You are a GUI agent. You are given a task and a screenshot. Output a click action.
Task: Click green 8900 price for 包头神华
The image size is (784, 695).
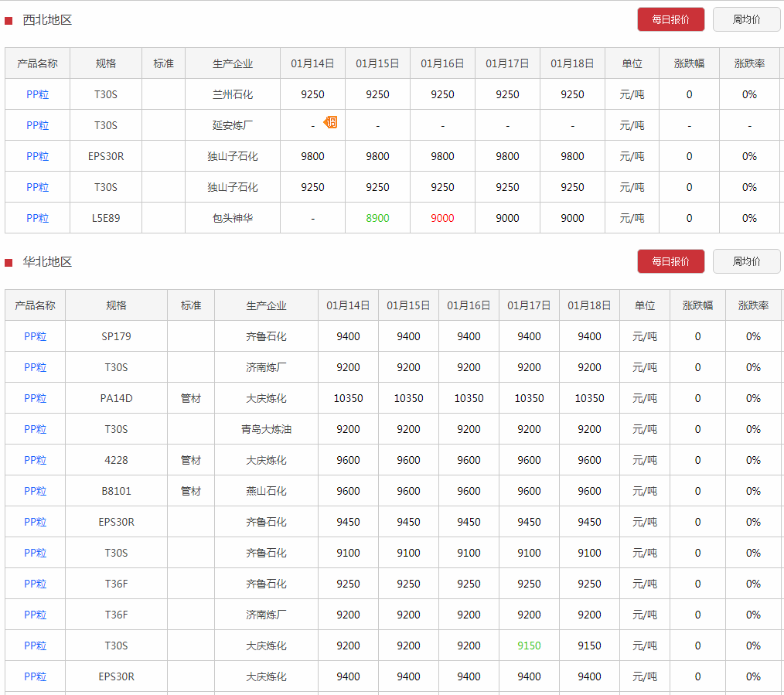[377, 219]
